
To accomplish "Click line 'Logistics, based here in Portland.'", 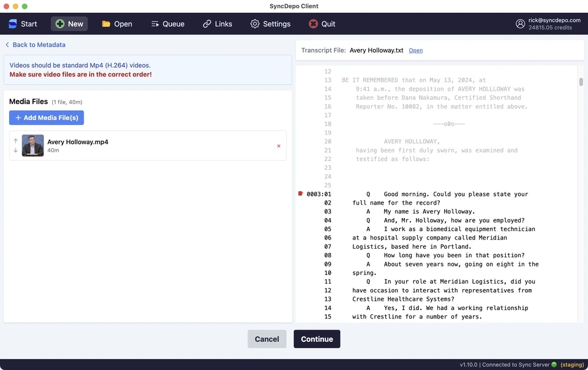I will pyautogui.click(x=412, y=247).
